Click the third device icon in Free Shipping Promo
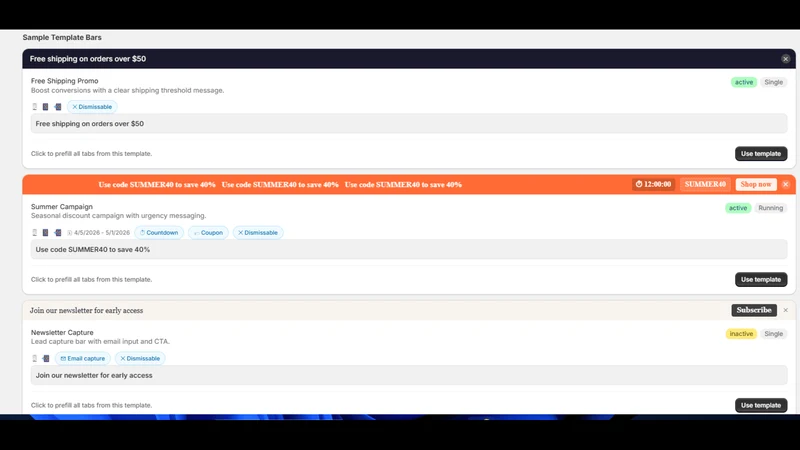 [x=58, y=107]
